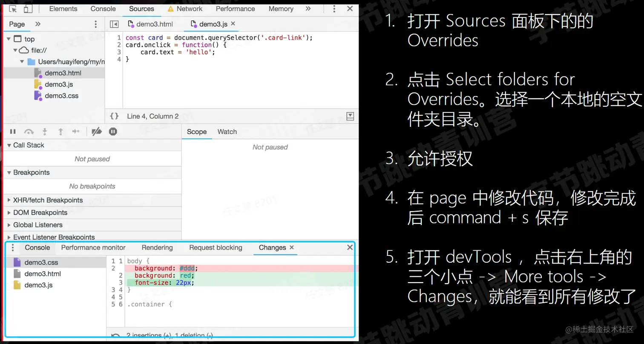Click the line with document.querySelector code

click(219, 38)
